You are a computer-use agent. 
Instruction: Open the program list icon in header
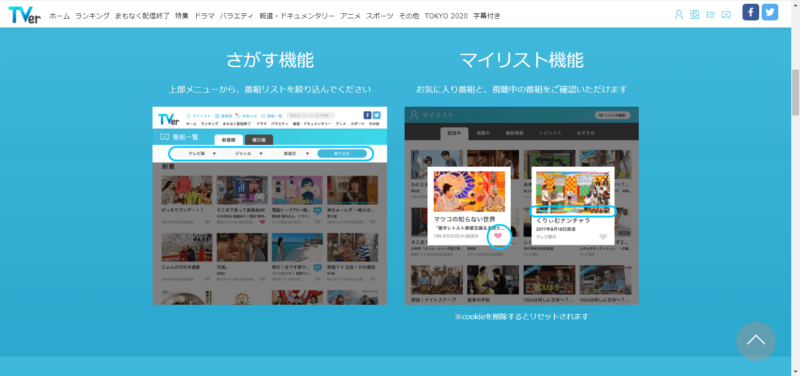[x=710, y=15]
